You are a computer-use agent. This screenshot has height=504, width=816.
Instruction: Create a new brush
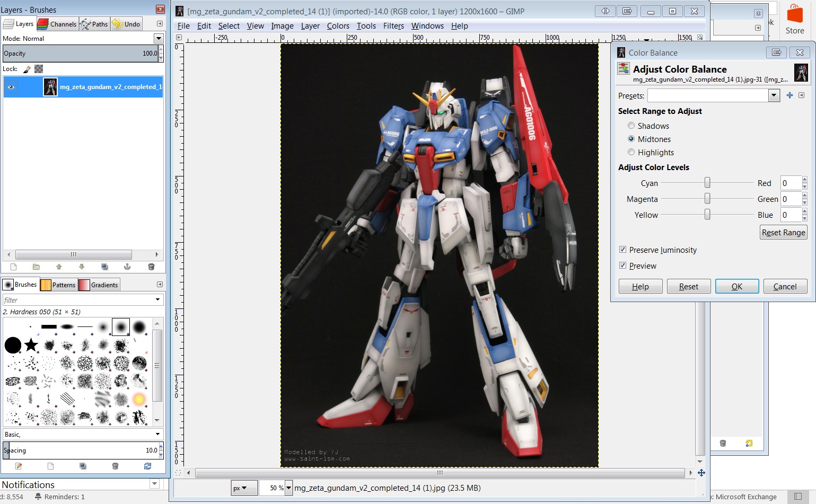tap(51, 466)
